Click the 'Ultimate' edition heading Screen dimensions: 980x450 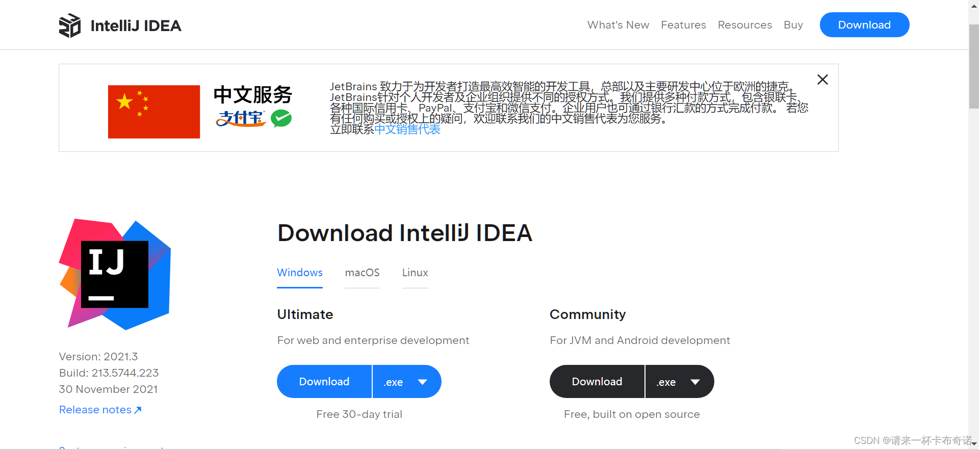tap(305, 314)
